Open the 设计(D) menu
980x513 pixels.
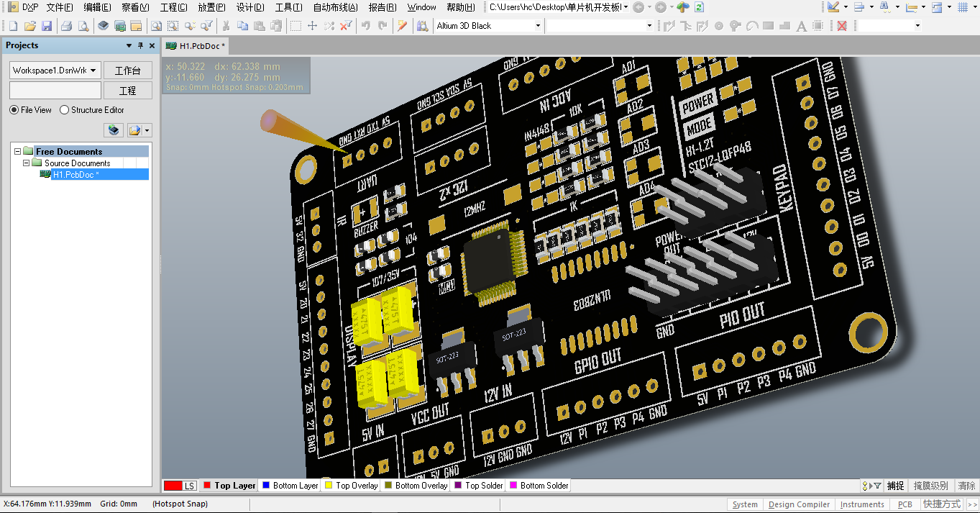(x=249, y=7)
